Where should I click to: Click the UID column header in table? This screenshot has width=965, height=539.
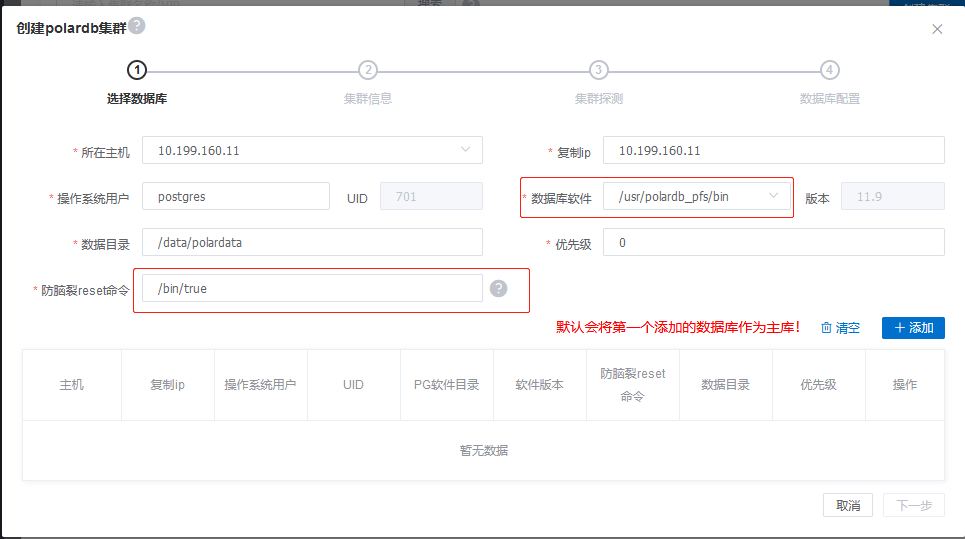coord(354,385)
